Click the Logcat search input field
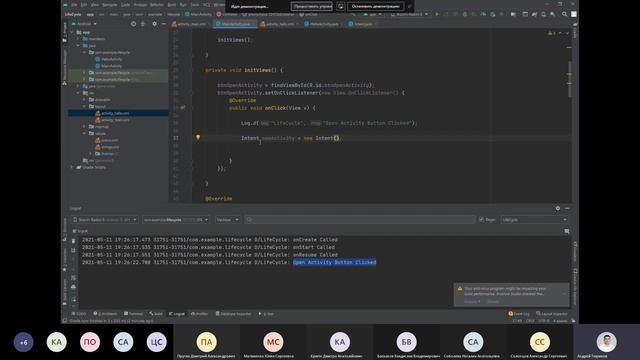The height and width of the screenshot is (360, 640). pos(360,220)
